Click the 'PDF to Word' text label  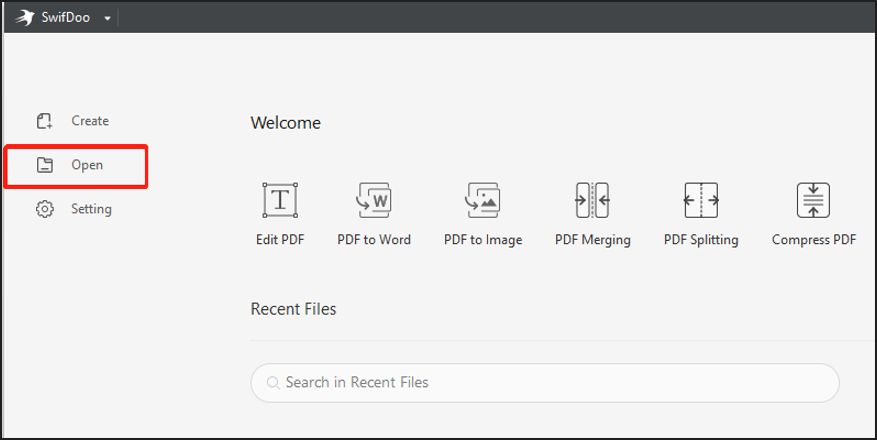coord(374,240)
